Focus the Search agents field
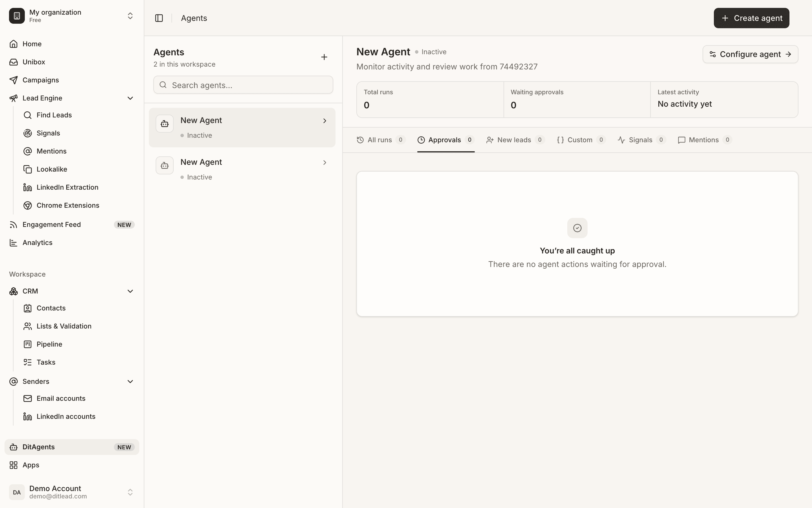The height and width of the screenshot is (508, 812). (243, 85)
